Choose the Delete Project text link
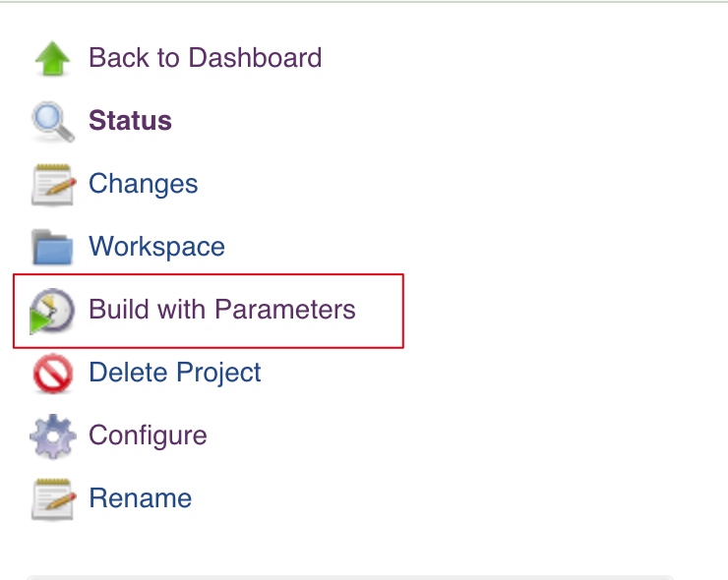 (174, 373)
